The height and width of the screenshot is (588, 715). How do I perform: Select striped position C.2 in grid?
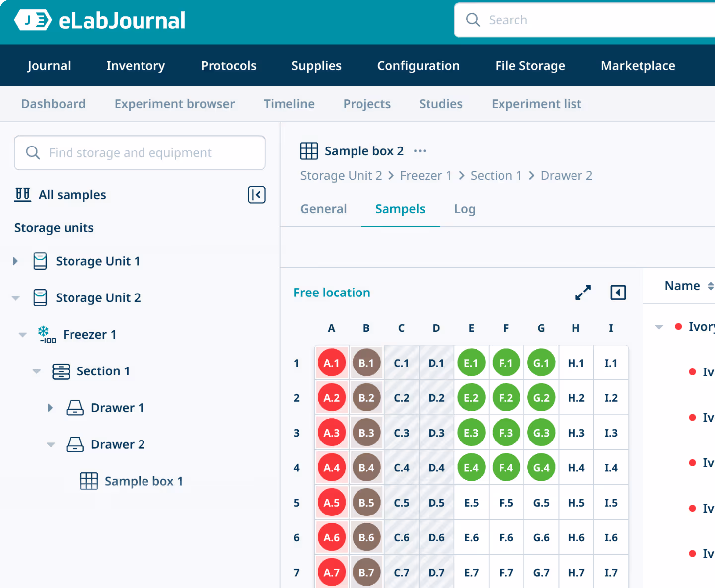pyautogui.click(x=401, y=398)
